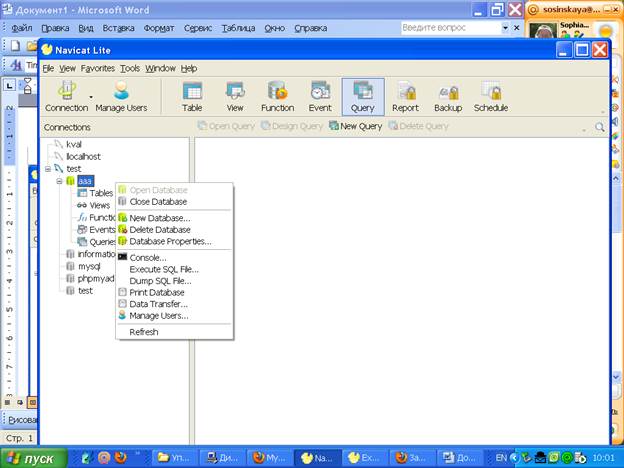Viewport: 624px width, 468px height.
Task: Open Navicat Help menu
Action: click(189, 68)
